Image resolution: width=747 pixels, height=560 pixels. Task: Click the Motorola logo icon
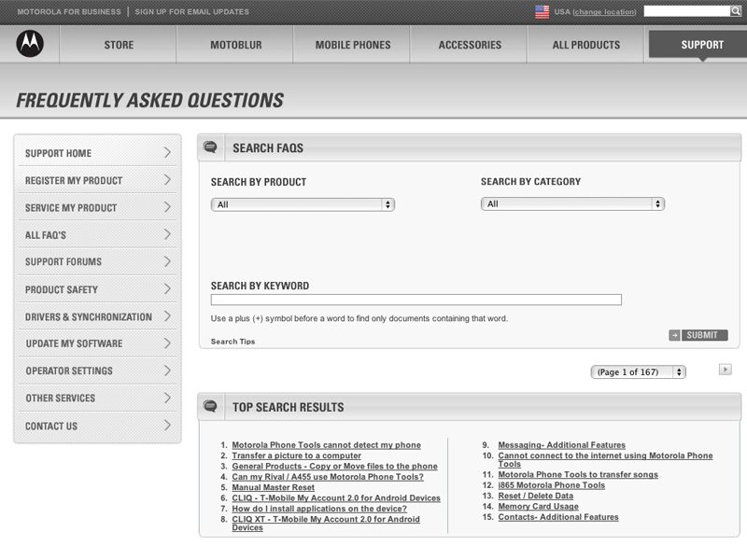[x=30, y=44]
